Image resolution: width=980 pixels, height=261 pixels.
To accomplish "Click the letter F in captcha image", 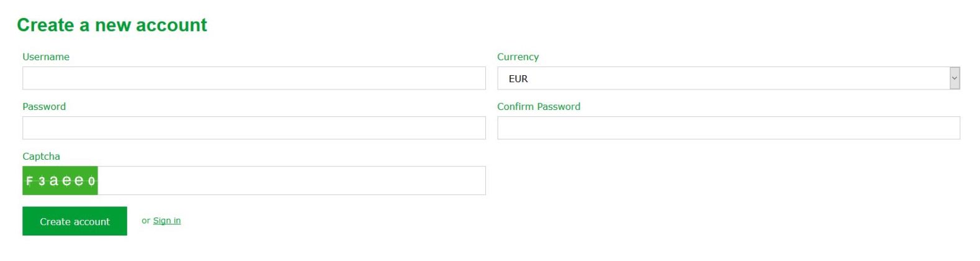I will click(x=29, y=181).
